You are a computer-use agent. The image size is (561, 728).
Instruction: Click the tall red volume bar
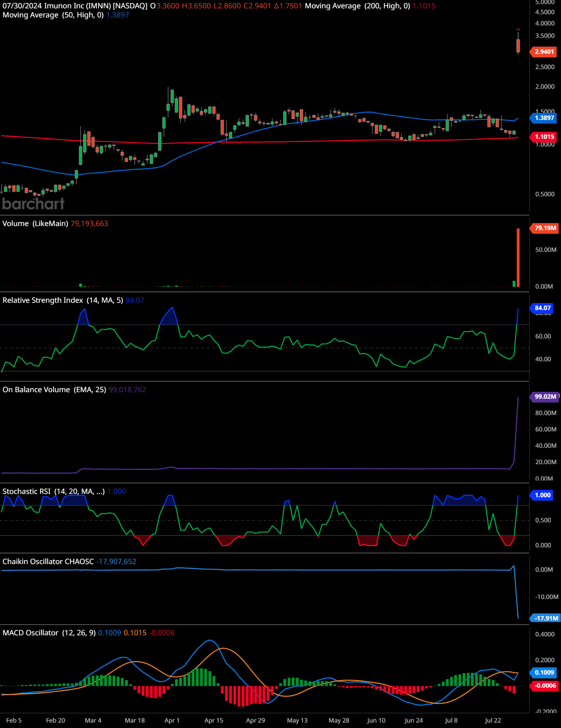pyautogui.click(x=518, y=257)
